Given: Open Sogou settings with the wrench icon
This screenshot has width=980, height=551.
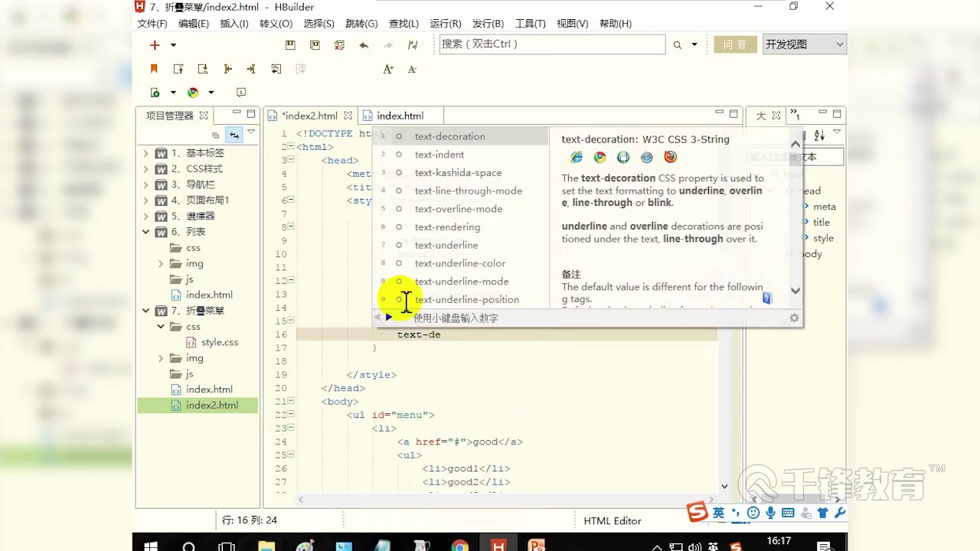Looking at the screenshot, I should click(x=840, y=513).
